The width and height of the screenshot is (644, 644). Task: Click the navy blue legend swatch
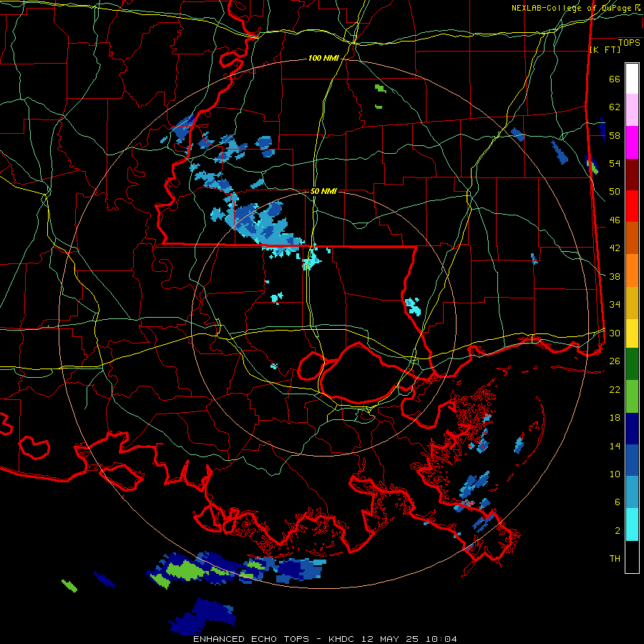[632, 429]
